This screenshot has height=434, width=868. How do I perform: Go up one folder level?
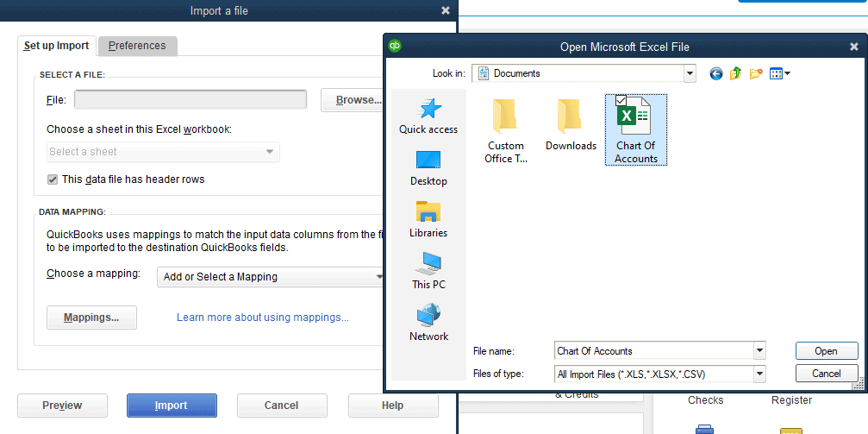click(x=736, y=73)
